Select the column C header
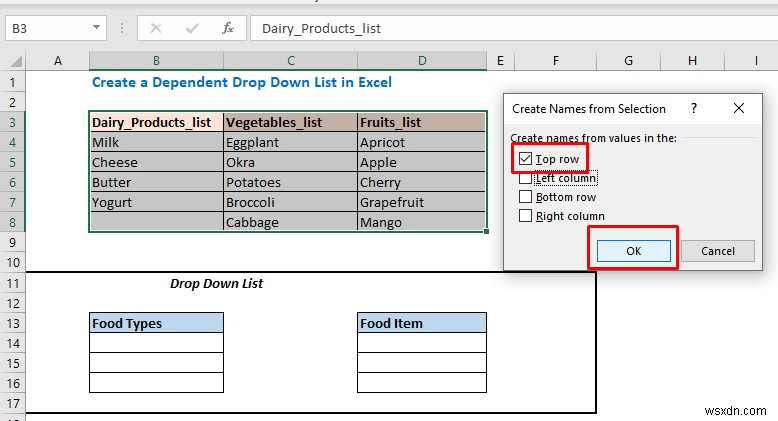Screen dimensions: 778x421 click(290, 62)
